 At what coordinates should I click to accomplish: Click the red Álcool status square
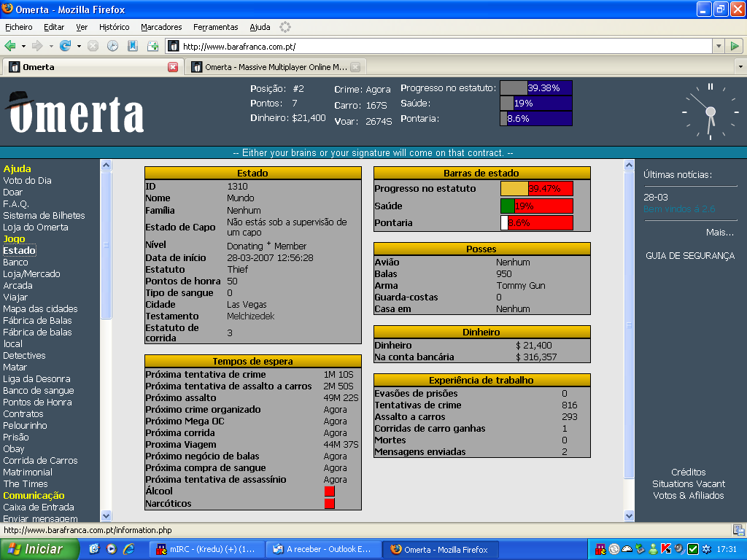pyautogui.click(x=330, y=491)
